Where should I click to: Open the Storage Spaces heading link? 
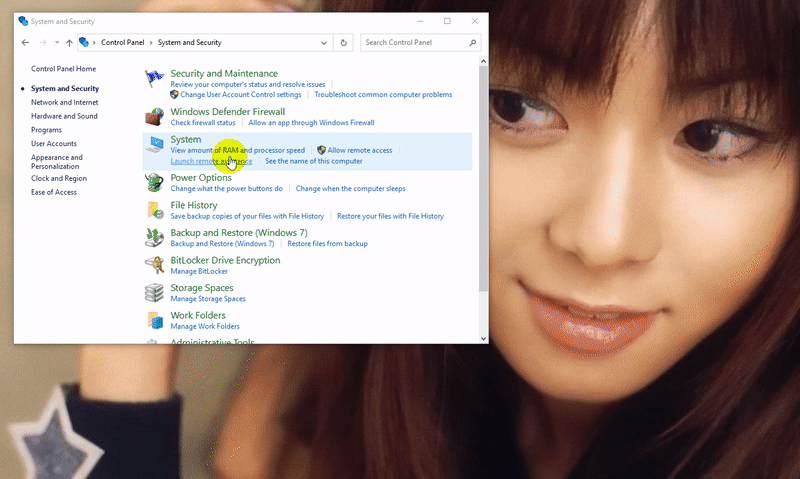pyautogui.click(x=202, y=288)
